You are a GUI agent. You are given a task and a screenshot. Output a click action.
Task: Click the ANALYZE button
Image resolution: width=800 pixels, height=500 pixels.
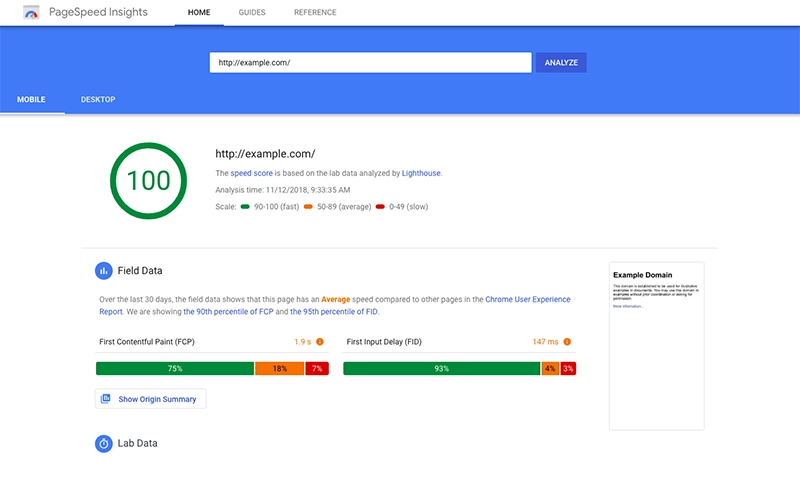(561, 62)
